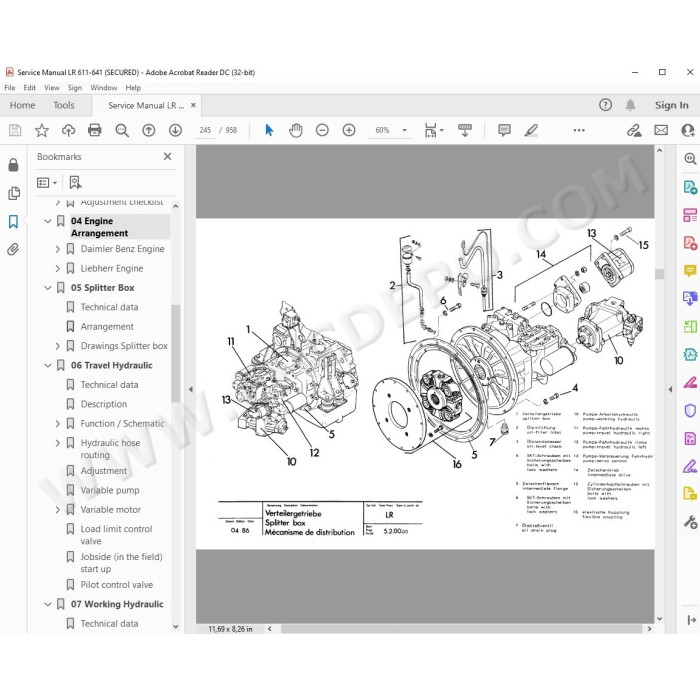
Task: Expand Drawings Splitter box bookmark
Action: tap(57, 346)
